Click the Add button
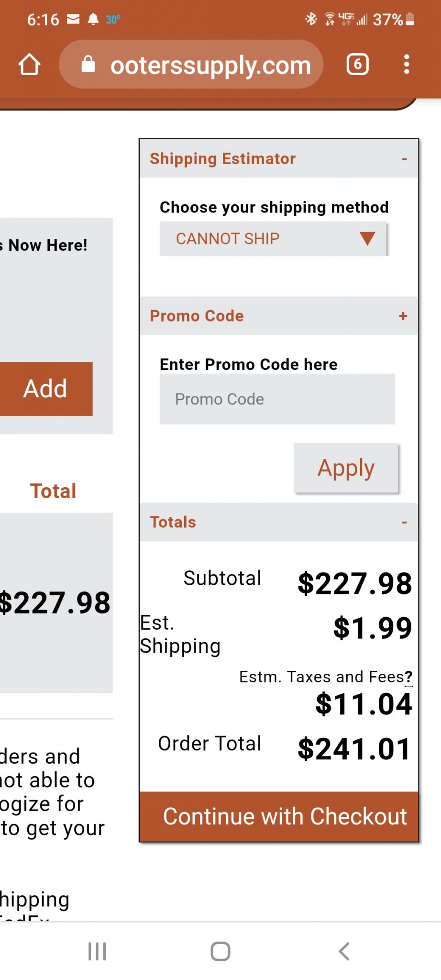This screenshot has height=980, width=441. coord(46,389)
